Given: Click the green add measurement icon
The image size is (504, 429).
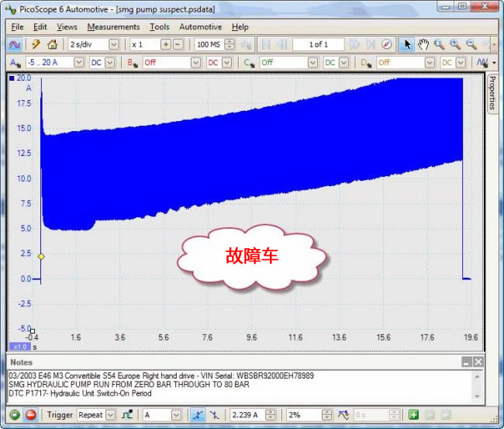Looking at the screenshot, I should (413, 415).
